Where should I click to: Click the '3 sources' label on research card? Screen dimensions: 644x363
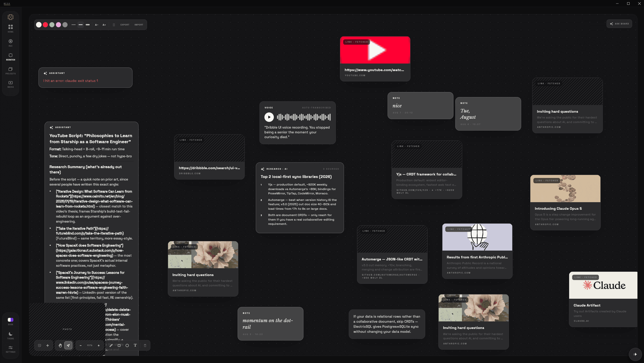331,169
